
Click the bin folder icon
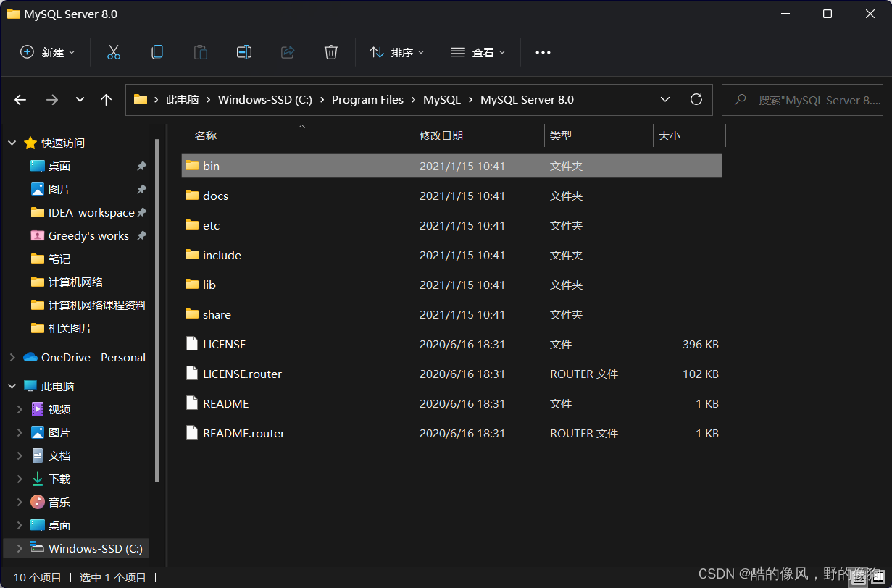click(191, 166)
